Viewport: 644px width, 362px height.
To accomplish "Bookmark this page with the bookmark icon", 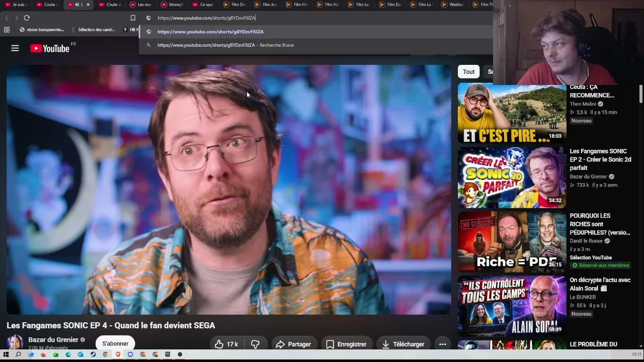I will pyautogui.click(x=133, y=18).
